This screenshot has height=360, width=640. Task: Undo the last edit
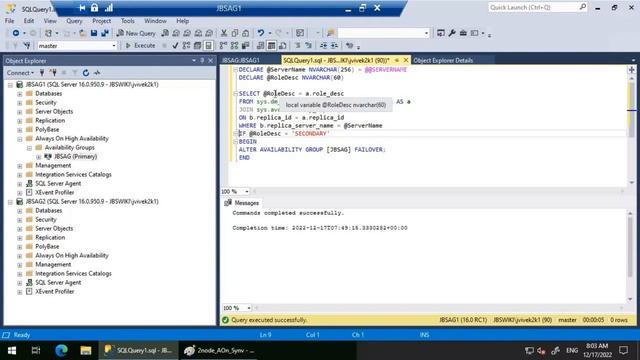(260, 33)
